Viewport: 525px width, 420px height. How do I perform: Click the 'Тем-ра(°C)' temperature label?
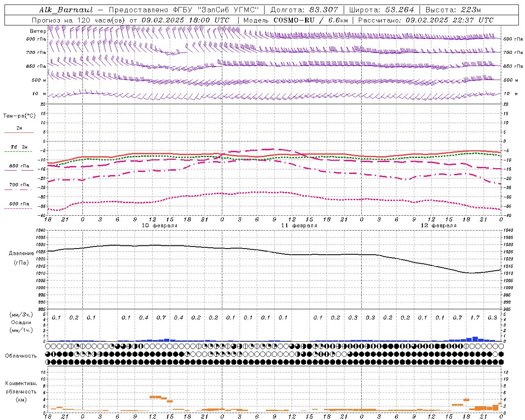pos(19,116)
